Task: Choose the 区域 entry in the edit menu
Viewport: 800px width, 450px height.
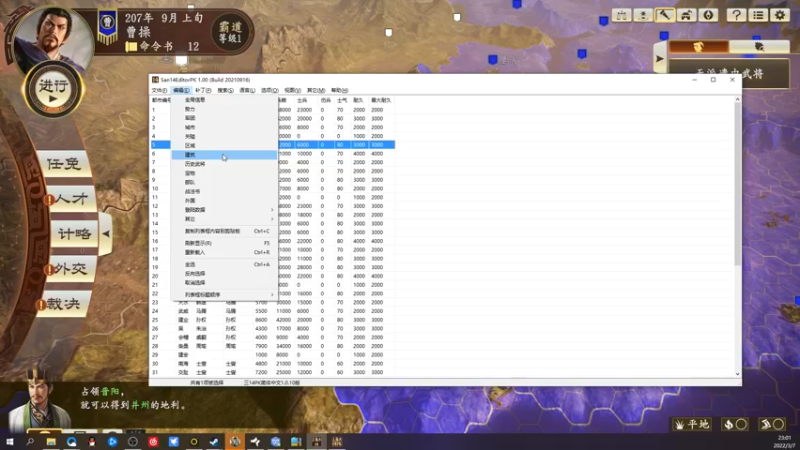Action: coord(224,145)
